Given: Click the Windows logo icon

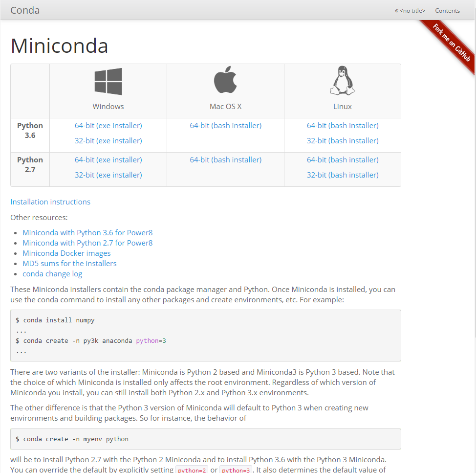Looking at the screenshot, I should [108, 81].
